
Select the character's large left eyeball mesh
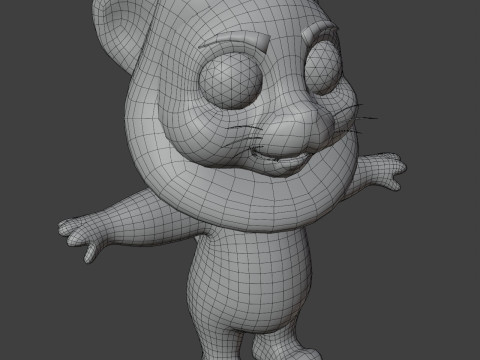tap(231, 81)
